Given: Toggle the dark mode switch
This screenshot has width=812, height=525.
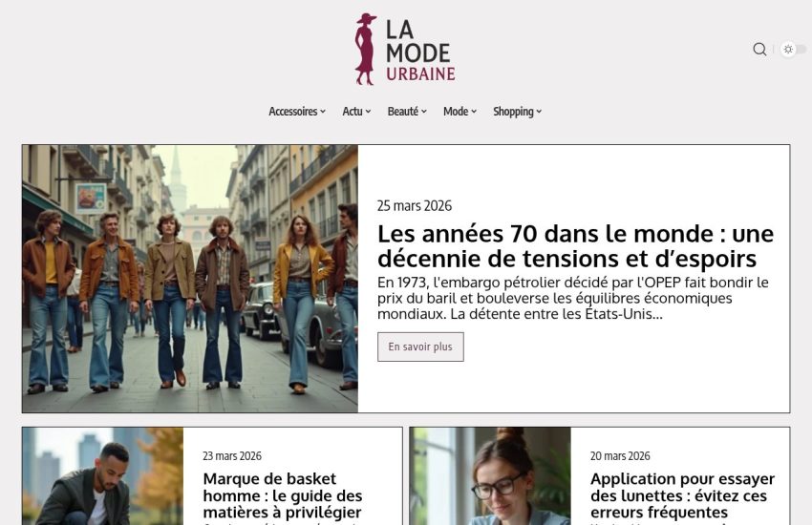Looking at the screenshot, I should click(793, 49).
